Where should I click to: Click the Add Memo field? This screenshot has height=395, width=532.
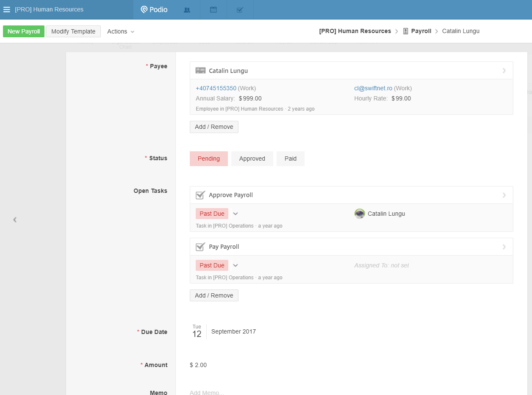point(207,392)
